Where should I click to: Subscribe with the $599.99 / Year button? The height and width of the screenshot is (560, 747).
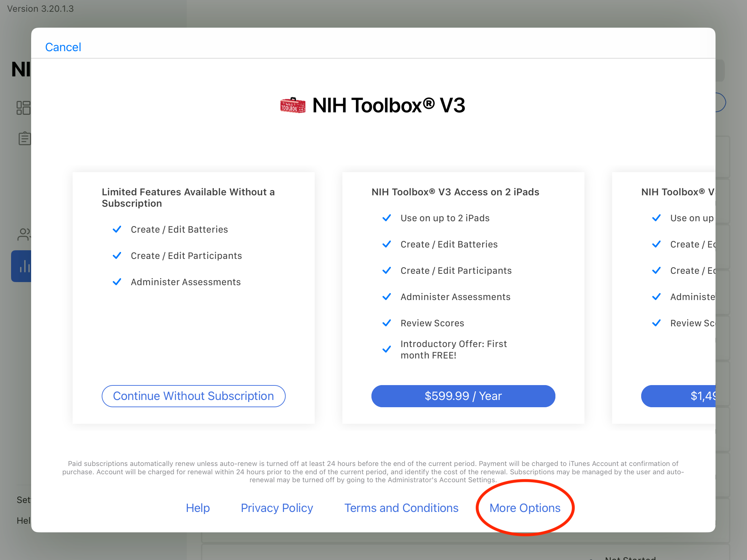point(463,396)
